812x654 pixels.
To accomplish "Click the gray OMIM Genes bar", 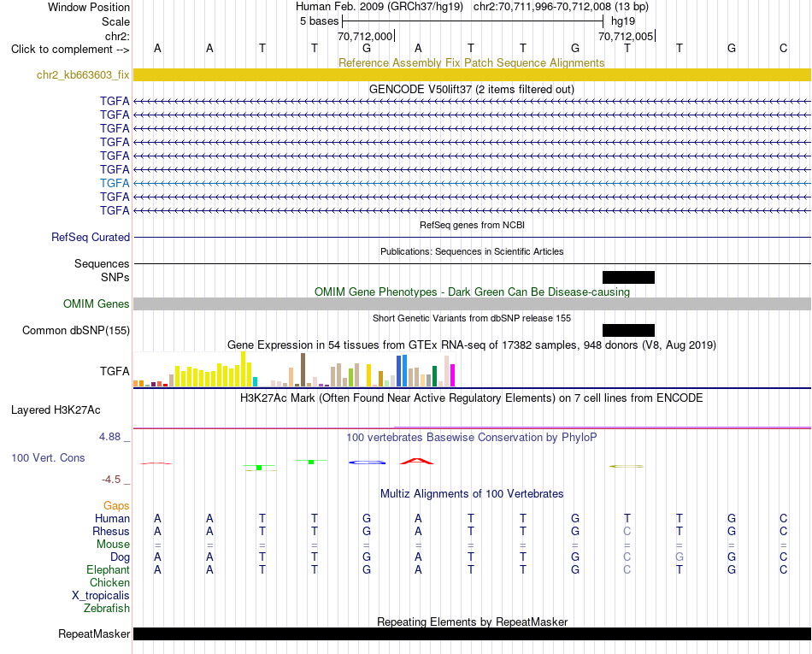I will [472, 304].
